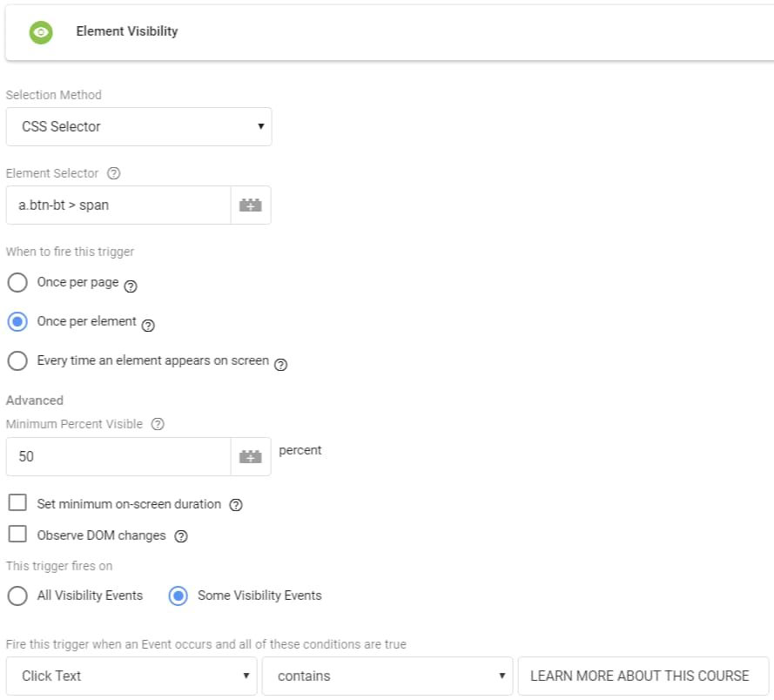
Task: Click help icon next to Minimum Percent Visible label
Action: click(x=158, y=425)
